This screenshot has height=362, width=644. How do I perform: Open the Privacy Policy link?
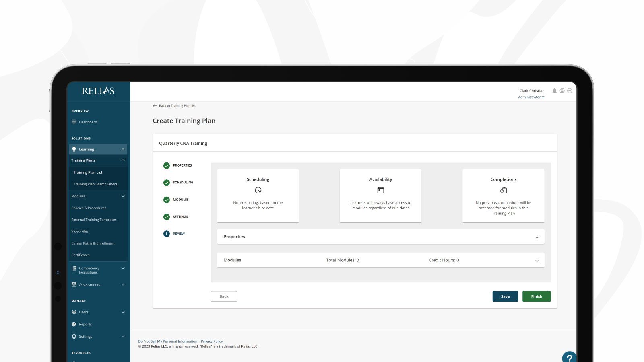[x=212, y=341]
